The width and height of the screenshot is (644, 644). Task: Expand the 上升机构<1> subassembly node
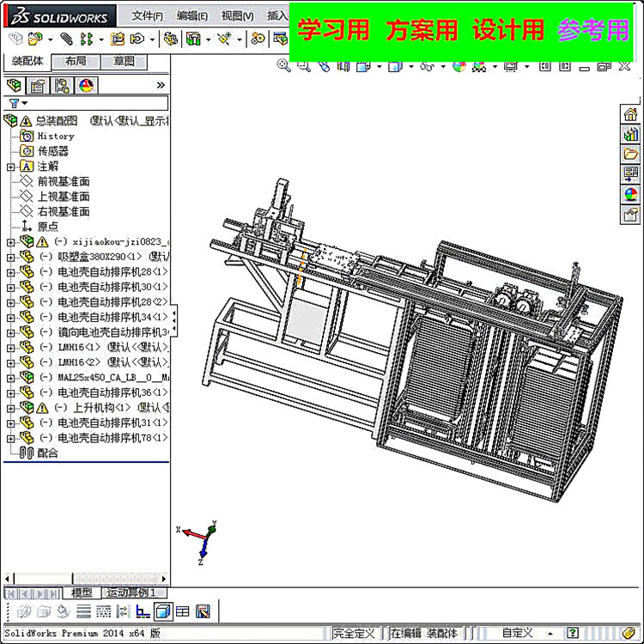coord(10,408)
